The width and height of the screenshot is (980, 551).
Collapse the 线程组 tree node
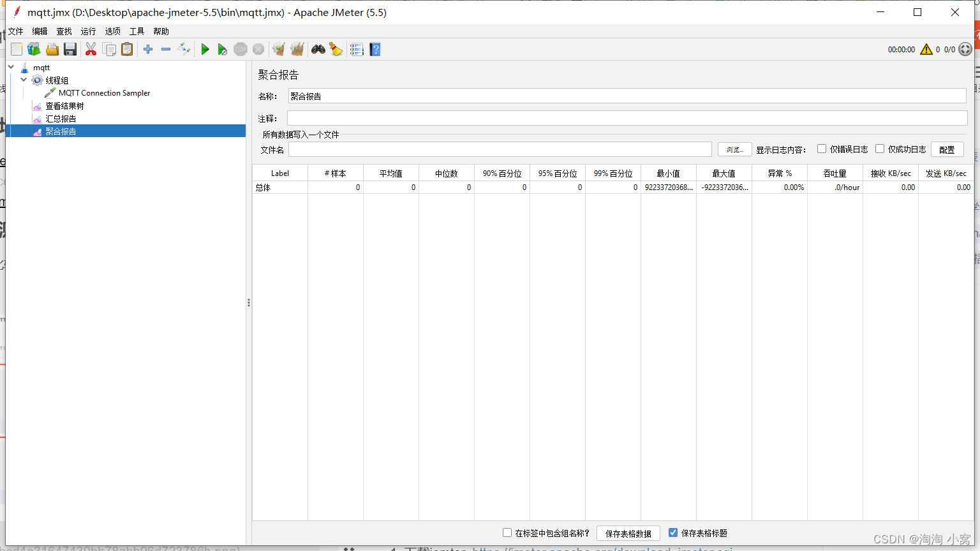pos(24,80)
